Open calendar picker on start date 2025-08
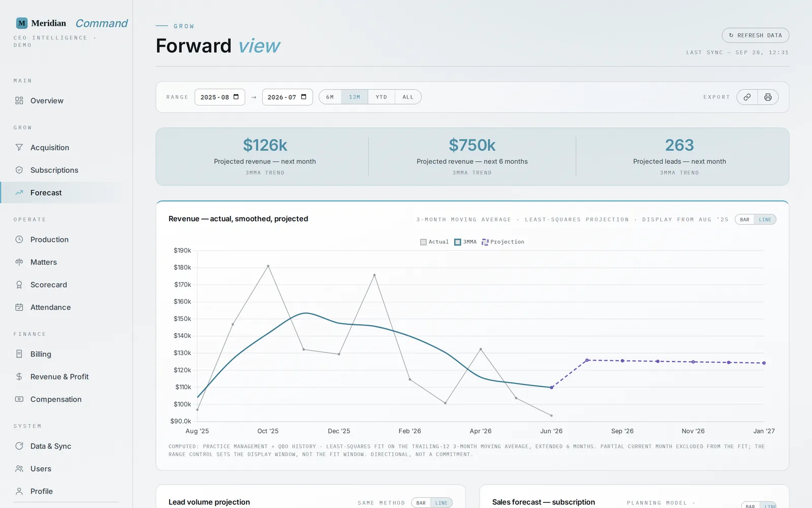 pyautogui.click(x=236, y=97)
